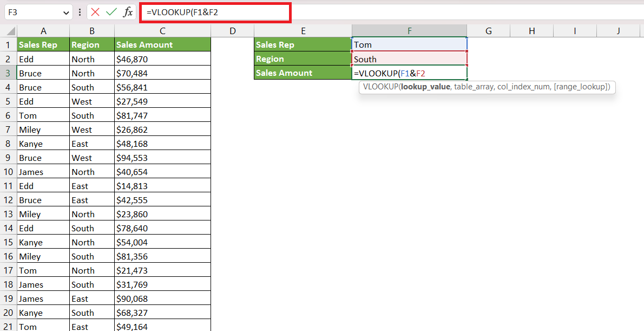The height and width of the screenshot is (331, 644).
Task: Select cell with $81,747
Action: [163, 115]
